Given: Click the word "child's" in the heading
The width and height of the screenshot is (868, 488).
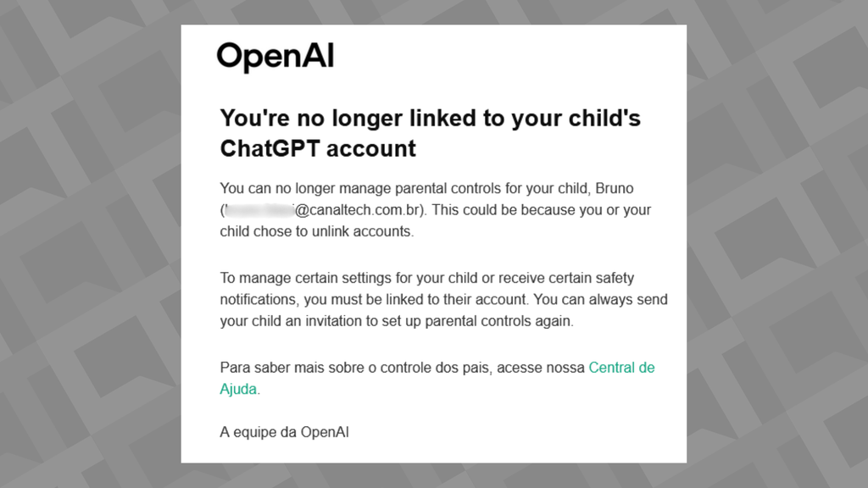Looking at the screenshot, I should click(603, 118).
